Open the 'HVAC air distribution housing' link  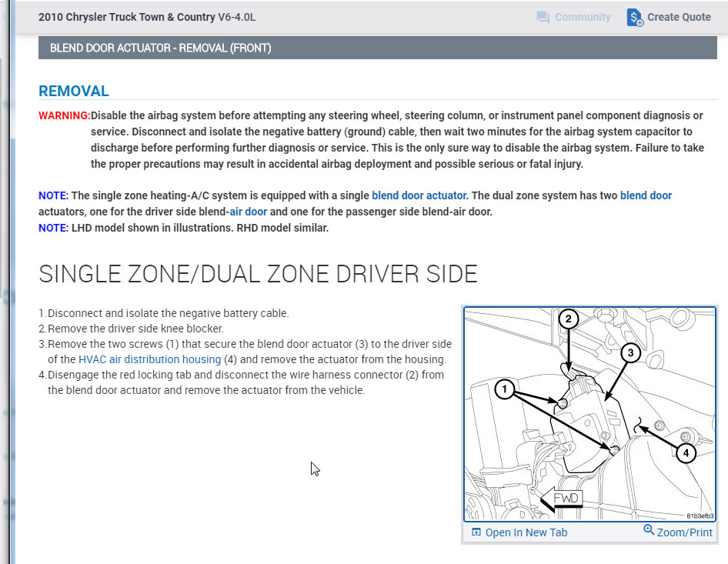pyautogui.click(x=149, y=359)
